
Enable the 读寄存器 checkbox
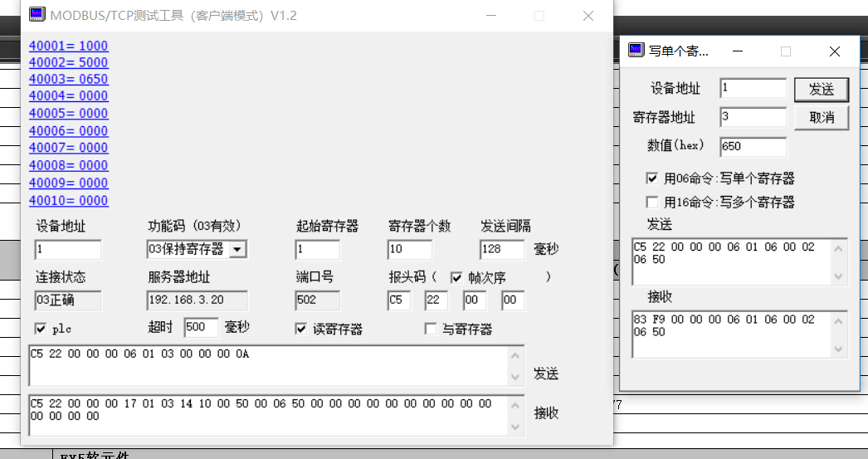pyautogui.click(x=301, y=330)
